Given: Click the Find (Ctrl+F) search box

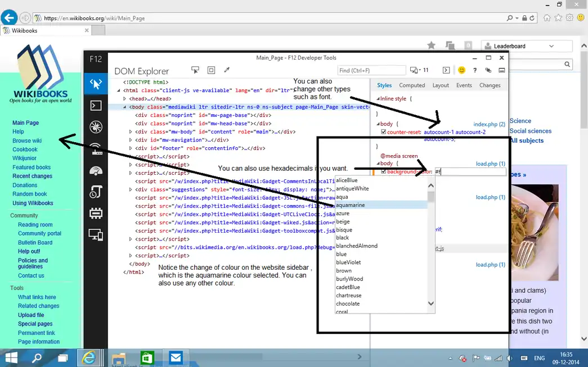Looking at the screenshot, I should click(371, 70).
